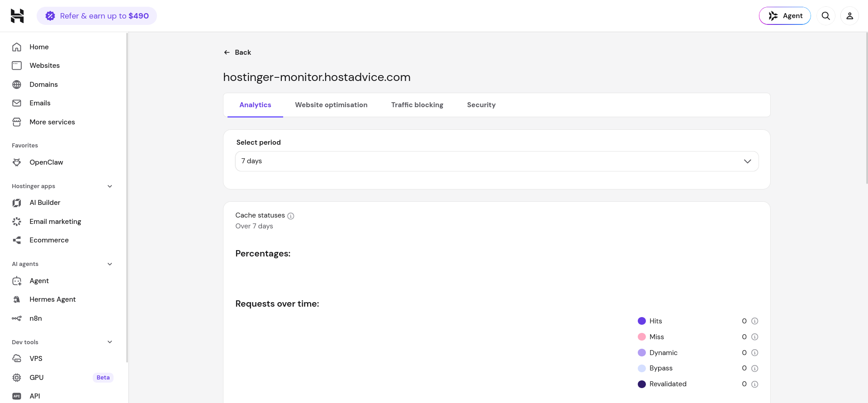This screenshot has height=403, width=868.
Task: Switch to the Website optimisation tab
Action: 331,105
